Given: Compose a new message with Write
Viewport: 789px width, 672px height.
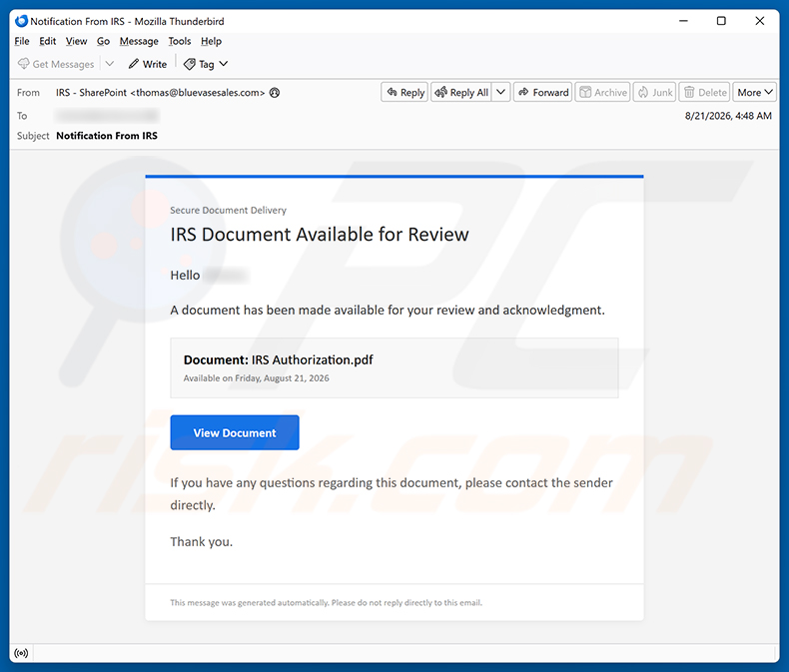Looking at the screenshot, I should point(148,64).
